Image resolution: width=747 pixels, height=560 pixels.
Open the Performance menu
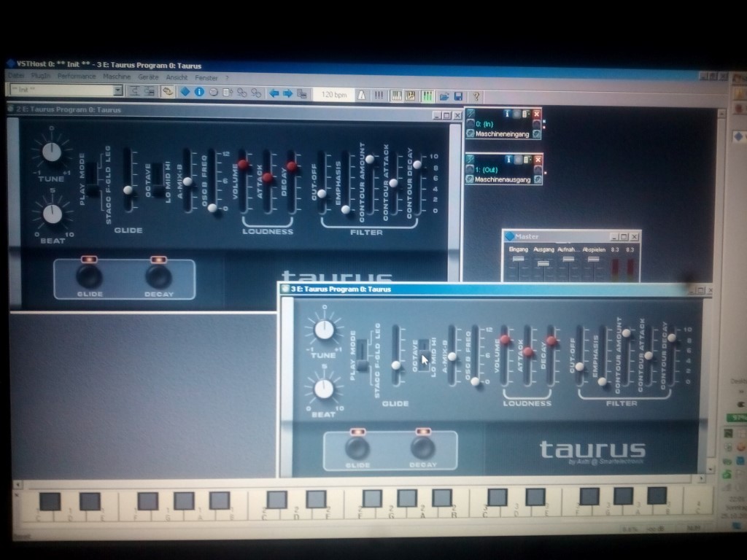tap(77, 76)
